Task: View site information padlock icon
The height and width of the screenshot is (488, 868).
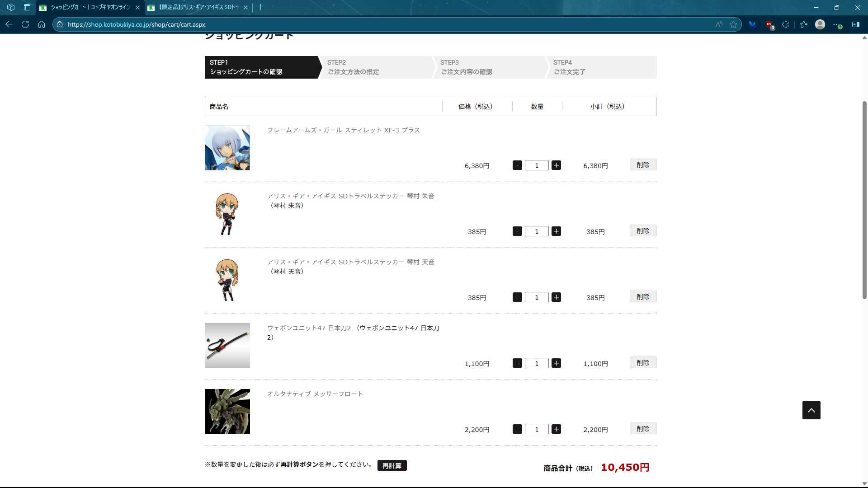Action: (x=60, y=24)
